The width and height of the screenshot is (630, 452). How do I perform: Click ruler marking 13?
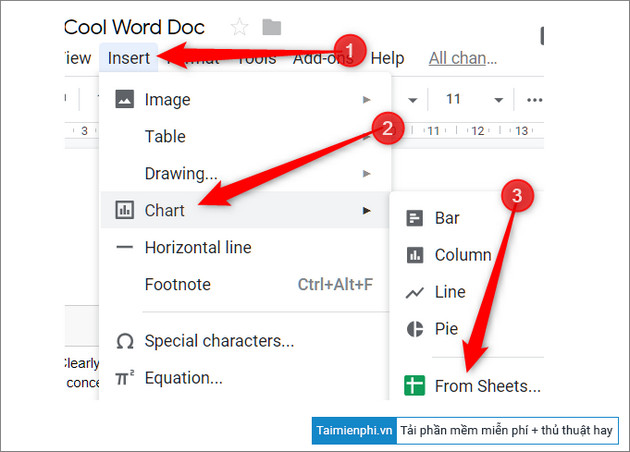[x=522, y=131]
